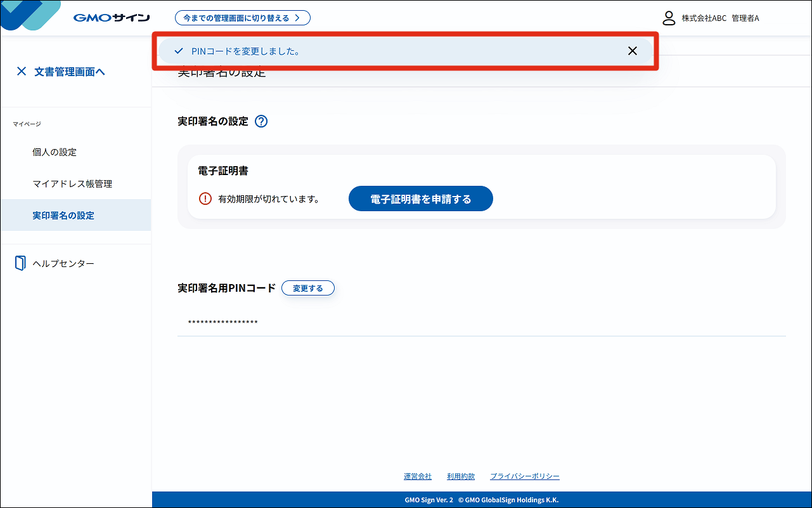Viewport: 812px width, 508px height.
Task: Open the 運営会社 footer link
Action: (418, 476)
